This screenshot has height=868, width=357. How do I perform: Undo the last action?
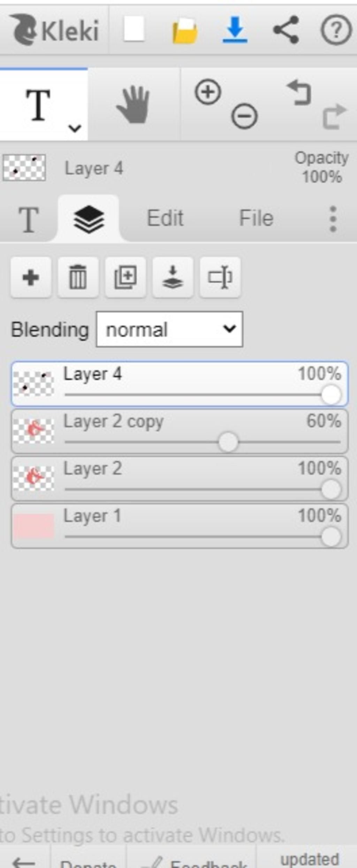(299, 92)
